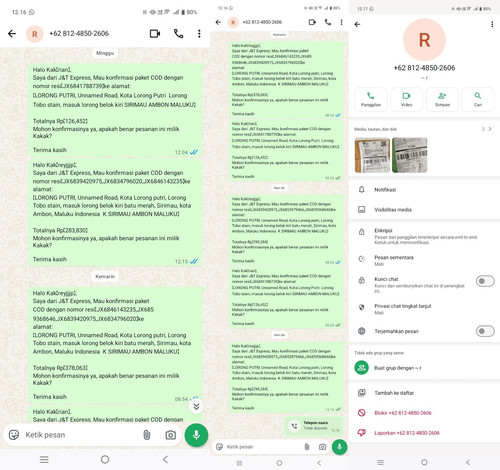The image size is (500, 470).
Task: Open three-dot menu on contact info screen
Action: point(492,24)
